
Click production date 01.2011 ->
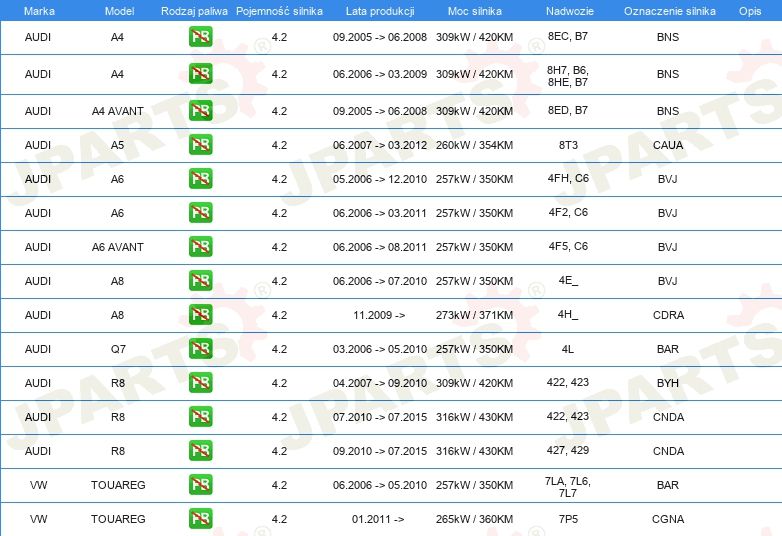(x=378, y=519)
